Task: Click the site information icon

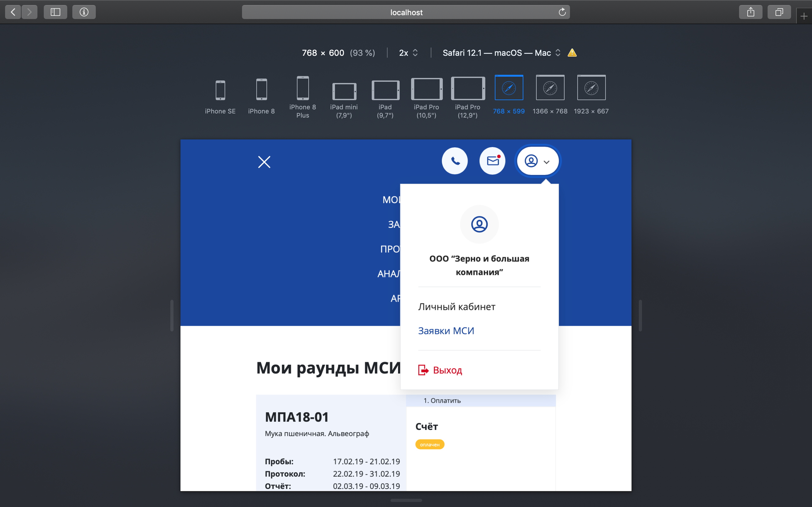Action: [x=84, y=12]
